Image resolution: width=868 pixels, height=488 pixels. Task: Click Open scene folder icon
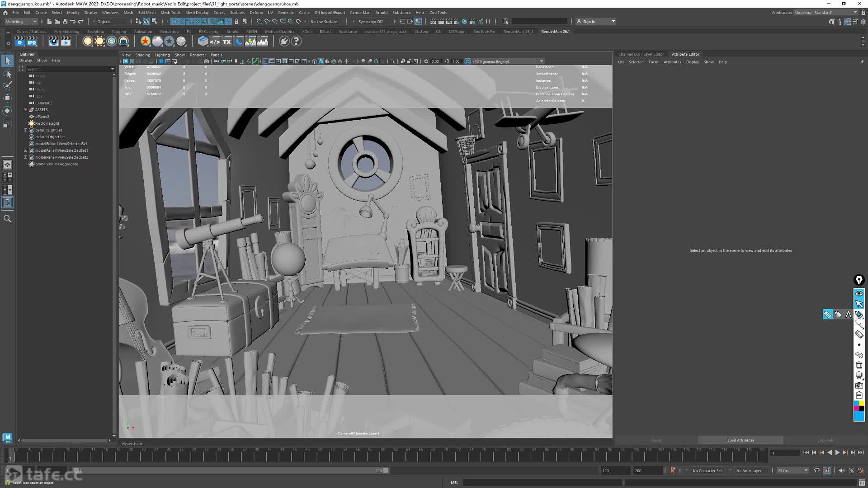[57, 21]
